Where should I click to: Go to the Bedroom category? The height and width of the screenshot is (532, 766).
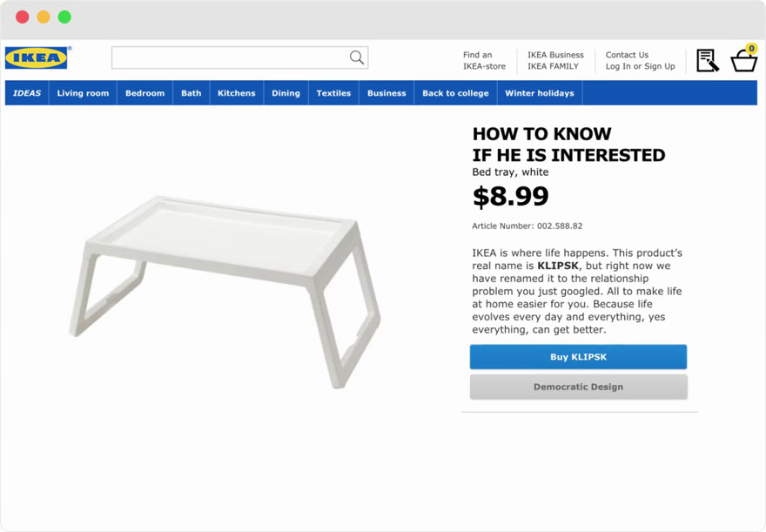(144, 93)
